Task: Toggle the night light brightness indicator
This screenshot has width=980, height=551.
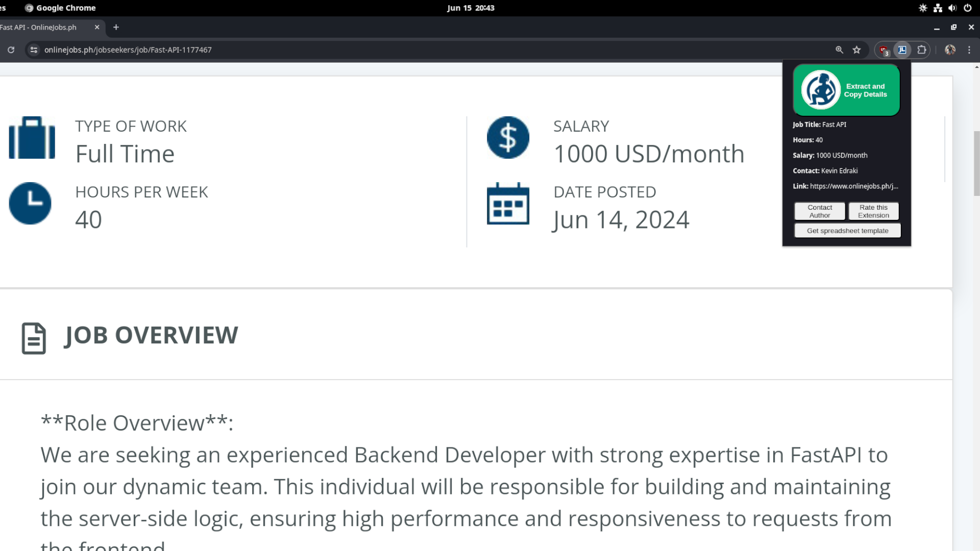Action: [x=923, y=8]
